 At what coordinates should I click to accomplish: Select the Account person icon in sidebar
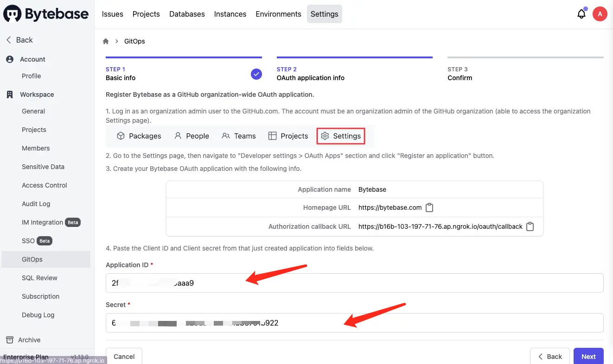click(10, 59)
